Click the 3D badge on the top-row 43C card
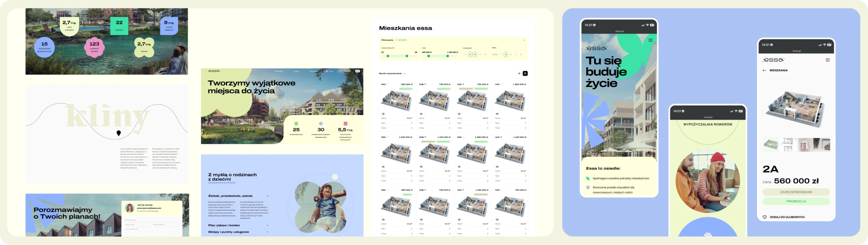 (x=497, y=114)
